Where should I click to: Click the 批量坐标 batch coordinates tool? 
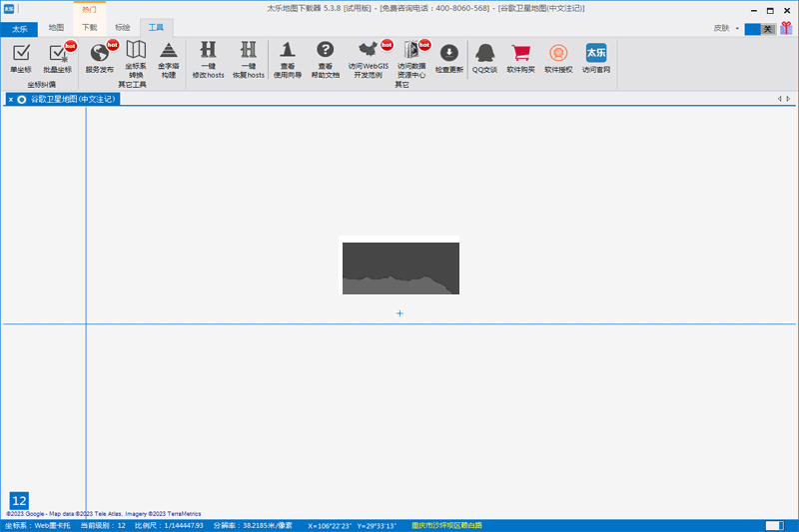point(58,58)
